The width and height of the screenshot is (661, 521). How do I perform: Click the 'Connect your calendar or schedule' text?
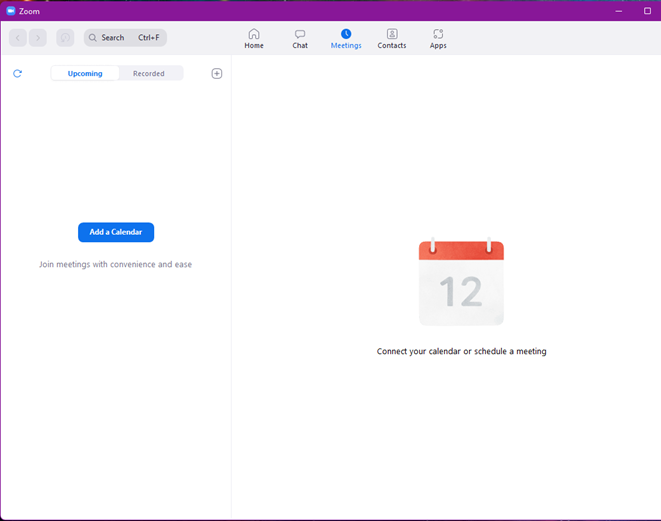(x=461, y=352)
